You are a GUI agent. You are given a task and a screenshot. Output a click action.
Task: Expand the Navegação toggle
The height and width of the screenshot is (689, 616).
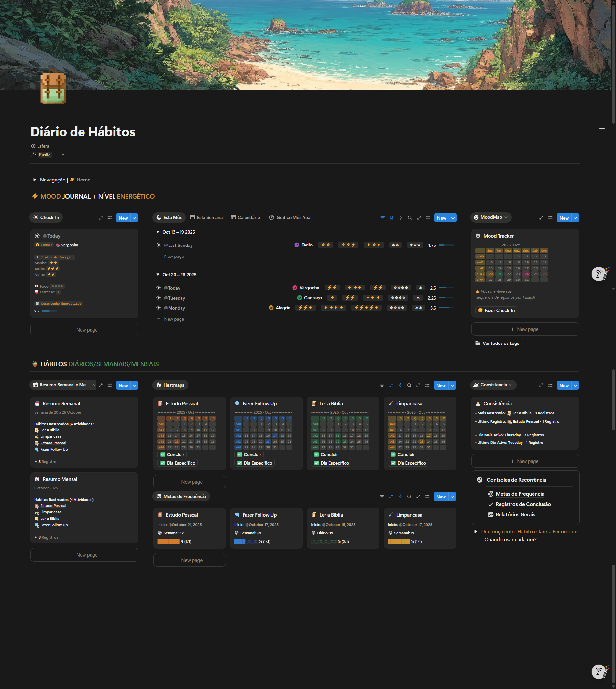35,180
